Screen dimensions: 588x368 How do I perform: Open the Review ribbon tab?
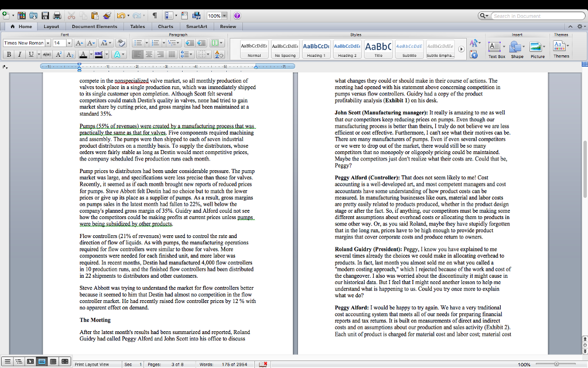[x=228, y=26]
